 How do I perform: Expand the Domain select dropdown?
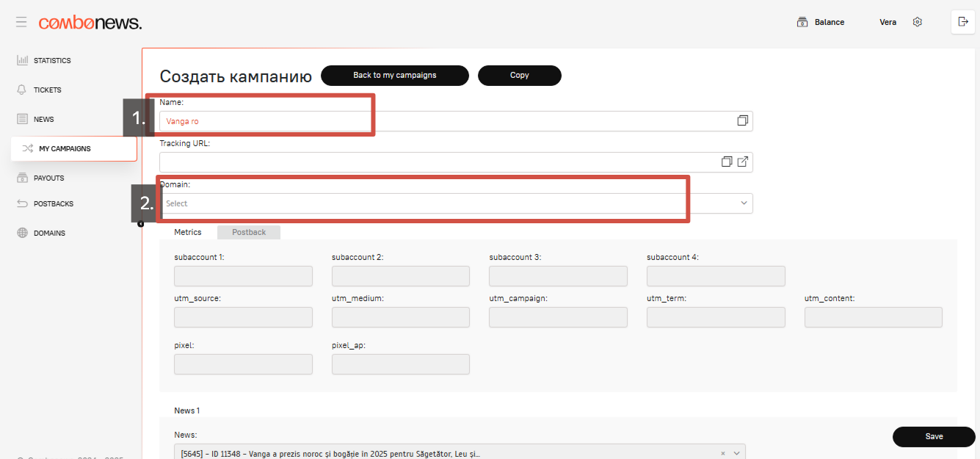click(743, 203)
